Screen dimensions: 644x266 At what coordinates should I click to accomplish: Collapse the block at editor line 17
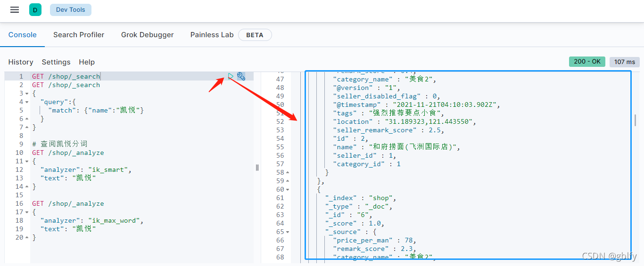[x=27, y=212]
